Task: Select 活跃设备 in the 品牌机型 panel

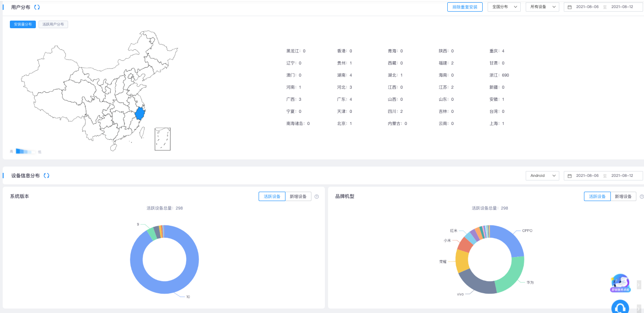Action: [597, 197]
